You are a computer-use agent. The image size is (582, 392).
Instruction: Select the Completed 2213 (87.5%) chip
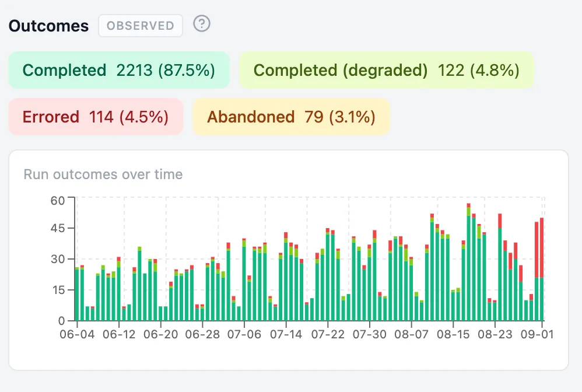[119, 70]
